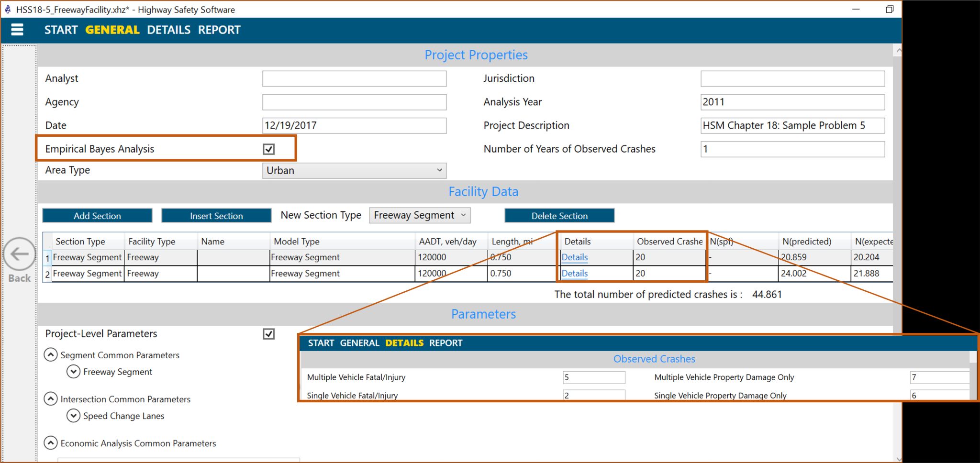980x463 pixels.
Task: Open the hamburger menu icon
Action: point(17,30)
